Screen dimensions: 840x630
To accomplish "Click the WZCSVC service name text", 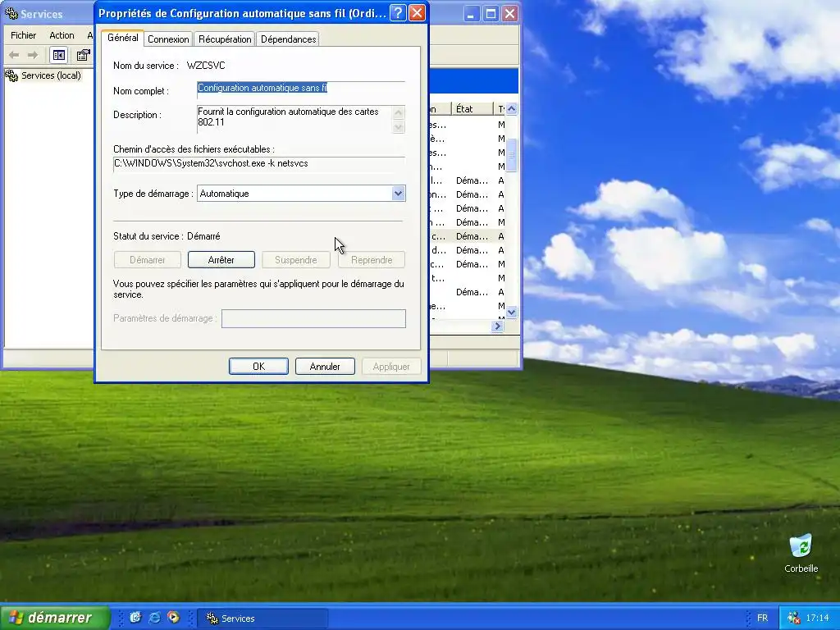I will (x=206, y=66).
